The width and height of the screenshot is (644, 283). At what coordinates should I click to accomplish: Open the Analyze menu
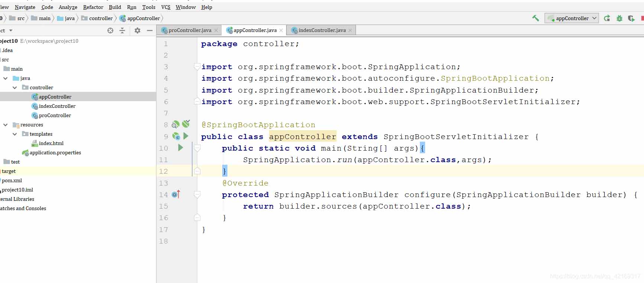click(x=68, y=7)
